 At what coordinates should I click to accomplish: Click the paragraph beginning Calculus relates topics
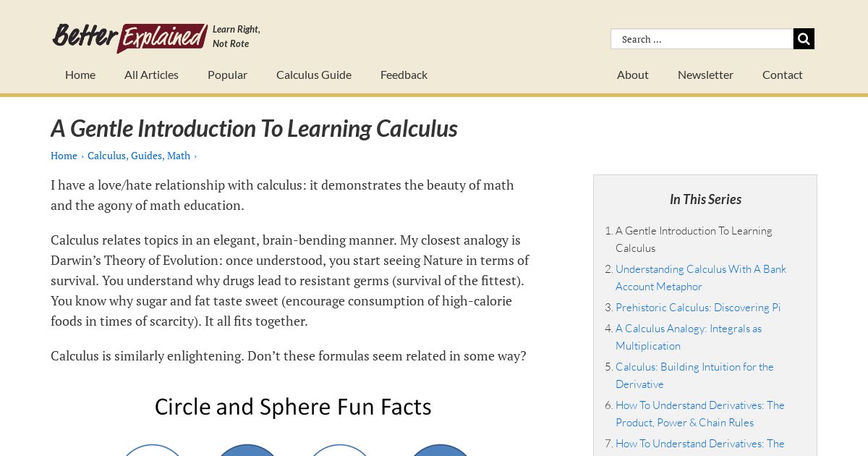pos(290,280)
